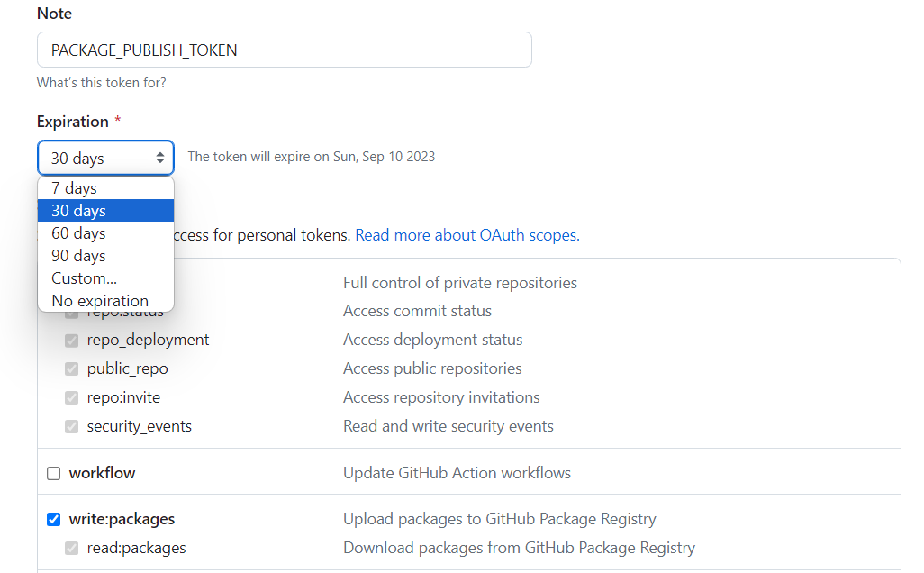Choose the 30 days option
This screenshot has width=924, height=573.
point(78,211)
